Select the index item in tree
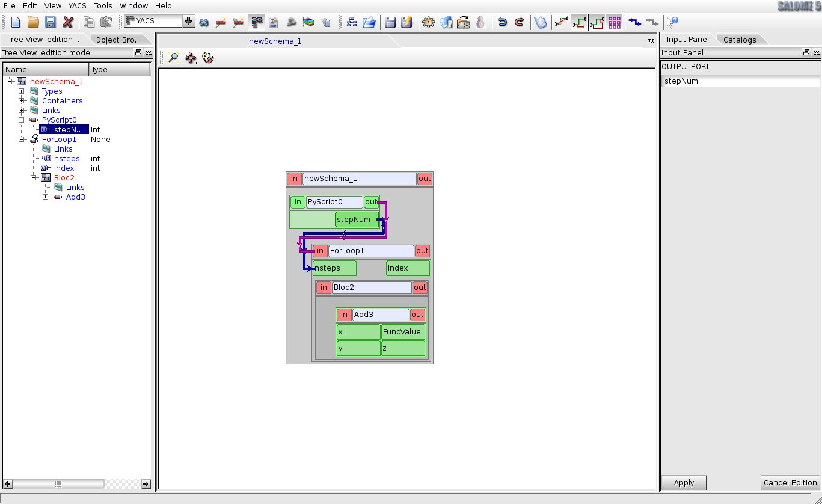822x504 pixels. pos(64,168)
